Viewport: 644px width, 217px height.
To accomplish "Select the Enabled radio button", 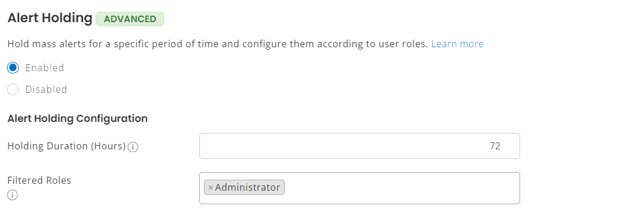I will (13, 68).
